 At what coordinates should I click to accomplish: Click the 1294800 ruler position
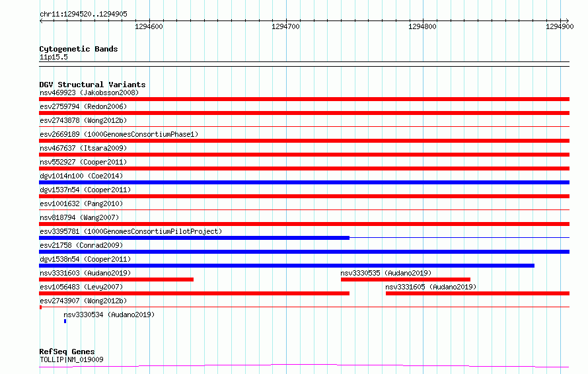pos(422,26)
